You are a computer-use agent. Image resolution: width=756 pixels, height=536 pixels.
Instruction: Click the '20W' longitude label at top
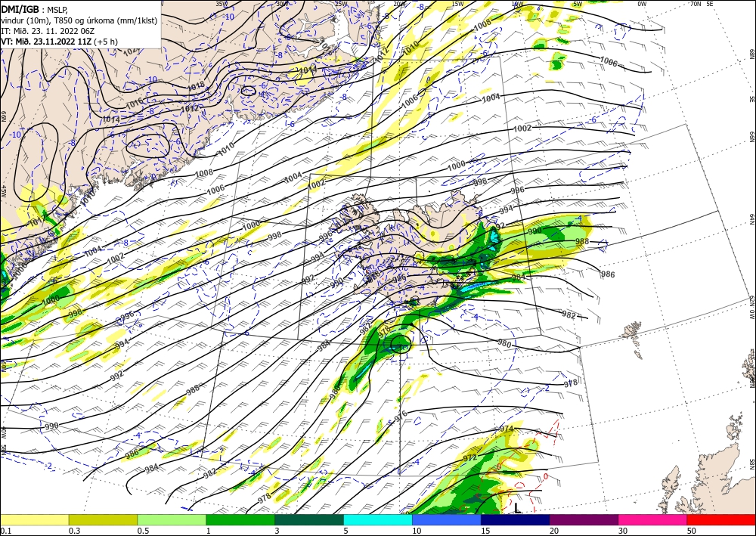point(399,4)
